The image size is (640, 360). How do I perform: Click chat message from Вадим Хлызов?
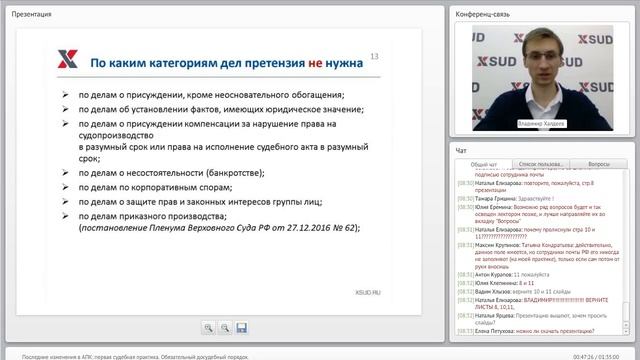click(x=514, y=291)
